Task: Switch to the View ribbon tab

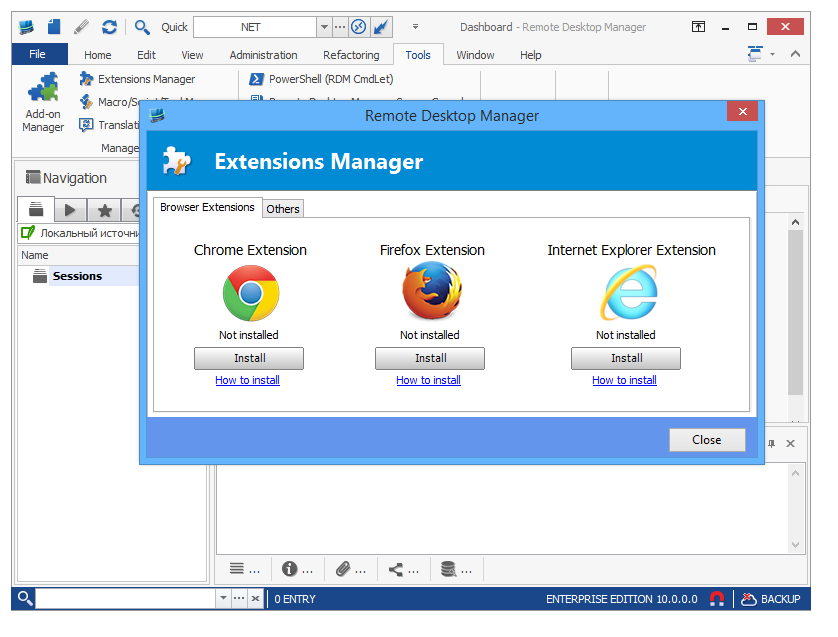Action: pos(192,55)
